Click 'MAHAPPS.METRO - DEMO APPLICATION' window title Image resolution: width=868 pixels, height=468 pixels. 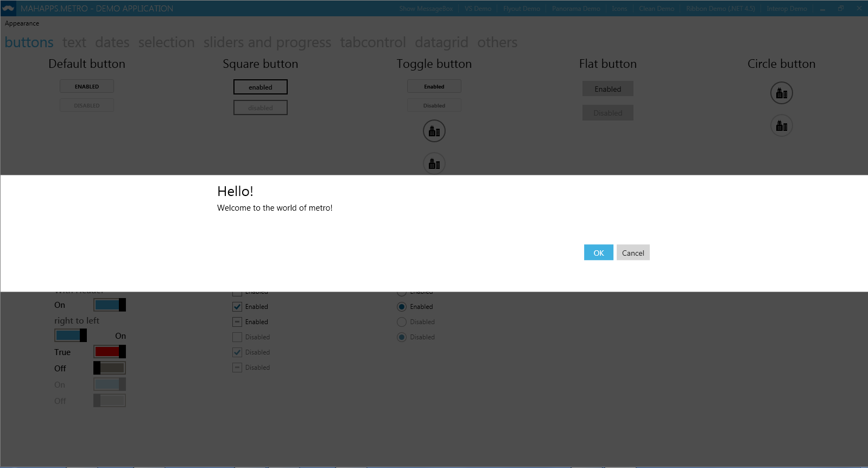[x=97, y=9]
